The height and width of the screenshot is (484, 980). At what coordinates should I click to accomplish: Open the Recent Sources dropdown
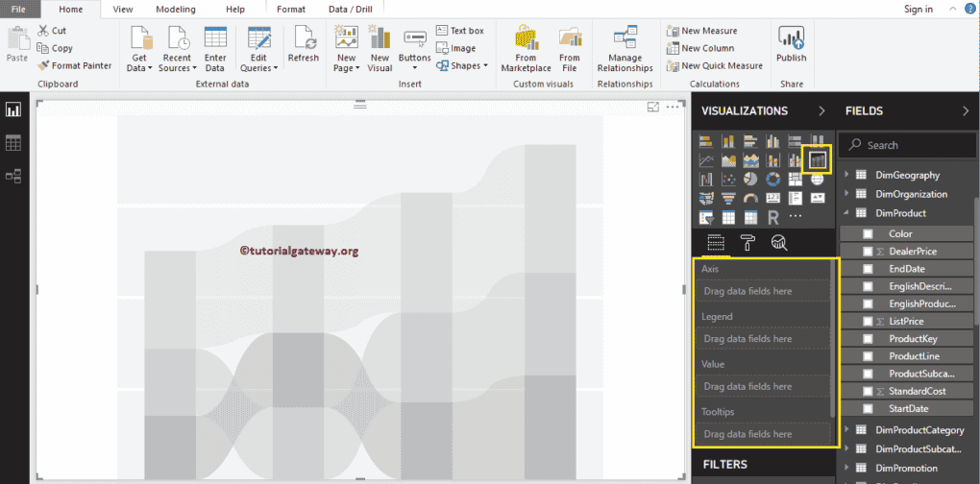pos(177,50)
